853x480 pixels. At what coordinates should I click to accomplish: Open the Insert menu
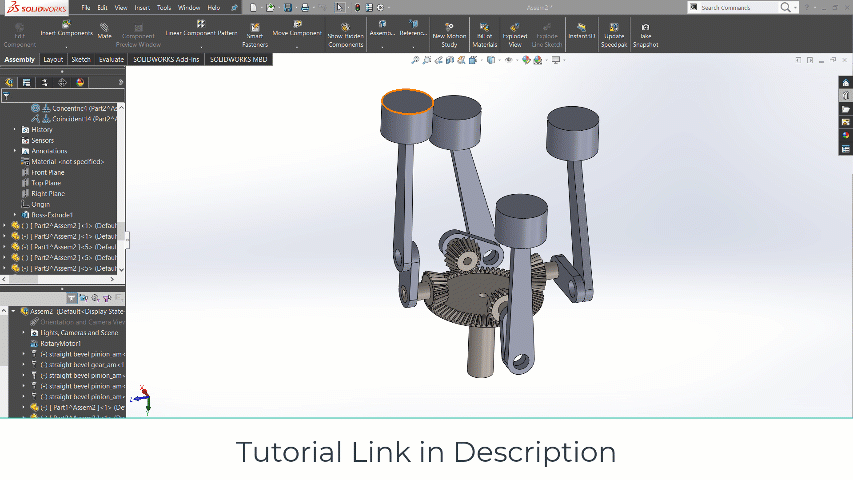(x=142, y=8)
